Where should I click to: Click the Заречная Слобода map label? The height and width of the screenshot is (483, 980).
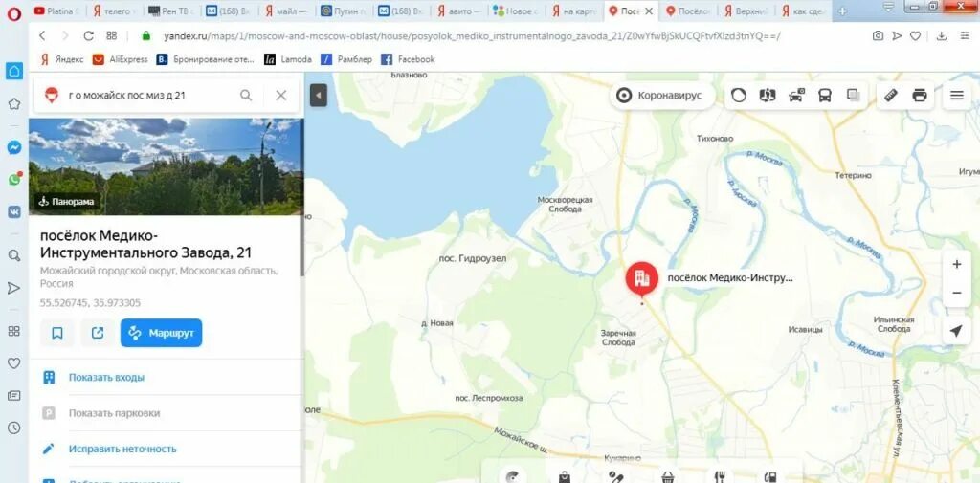click(619, 338)
